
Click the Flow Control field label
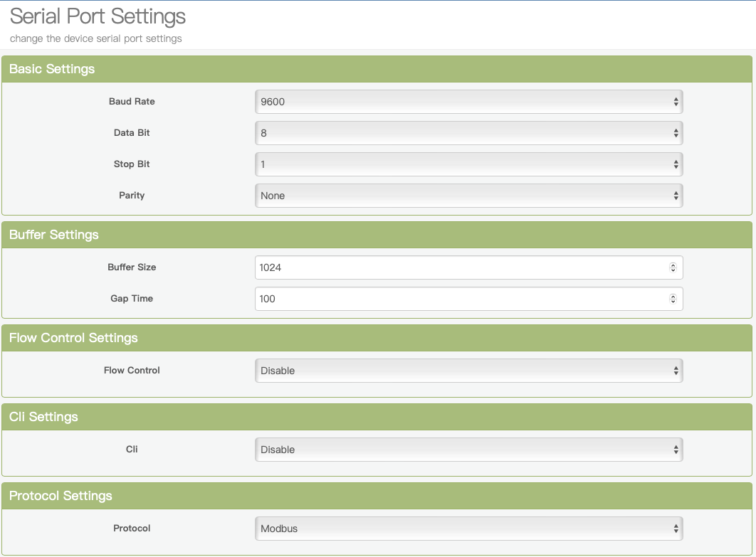(x=132, y=370)
